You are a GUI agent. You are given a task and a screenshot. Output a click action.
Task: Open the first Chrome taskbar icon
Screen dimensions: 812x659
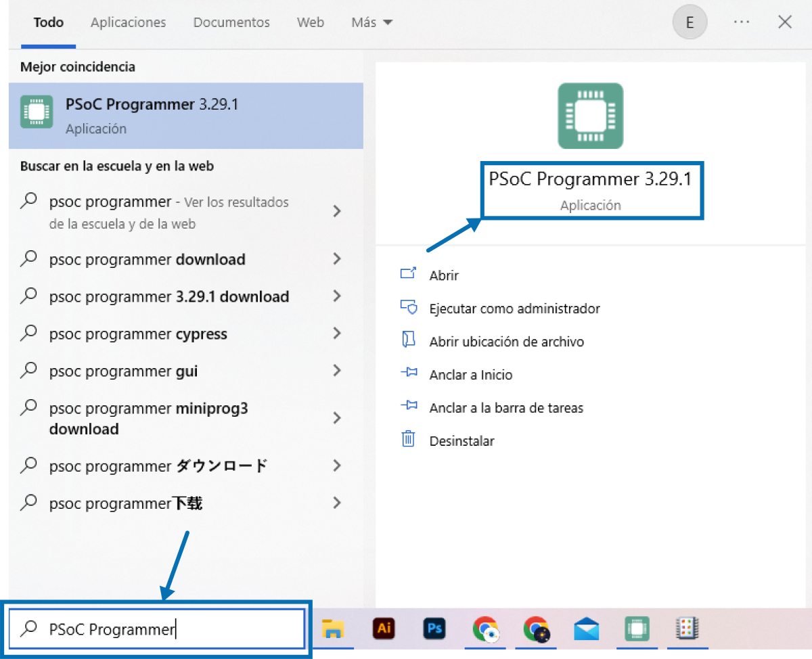(x=486, y=629)
